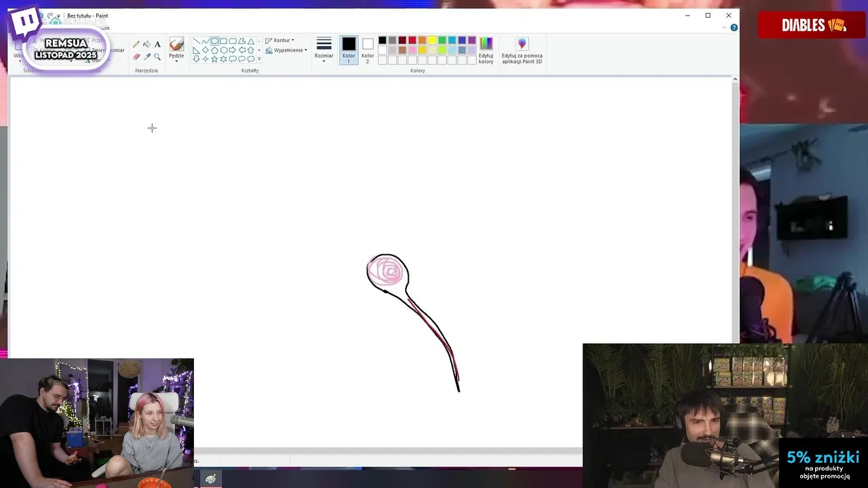Select the Eraser tool

pos(136,57)
